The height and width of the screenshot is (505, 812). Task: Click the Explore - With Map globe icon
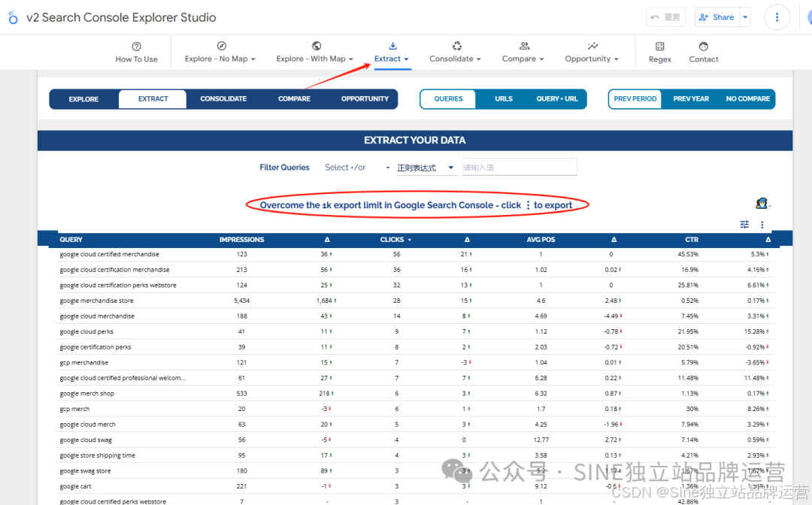coord(317,46)
